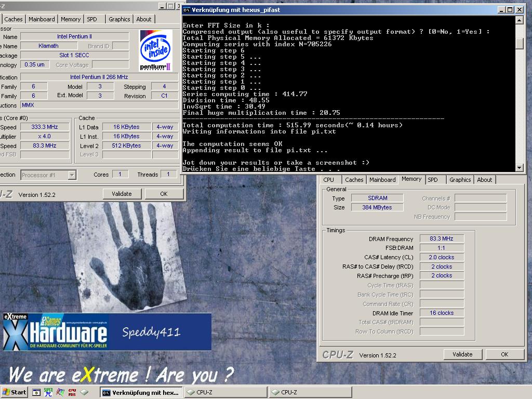Click the DRAM Idle Timer 16 clocks value

[442, 313]
